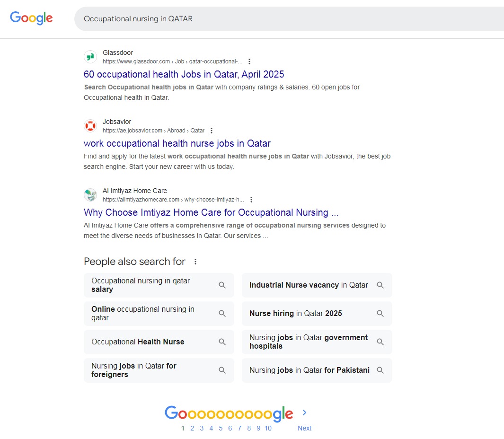Click the Google search input field
Screen dimensions: 504x439
289,19
